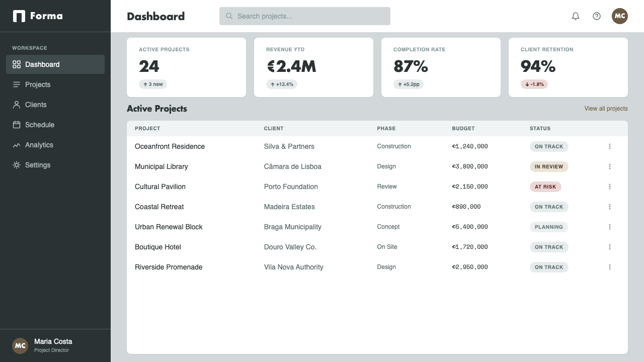Open the notifications bell icon
This screenshot has width=644, height=362.
pyautogui.click(x=576, y=16)
